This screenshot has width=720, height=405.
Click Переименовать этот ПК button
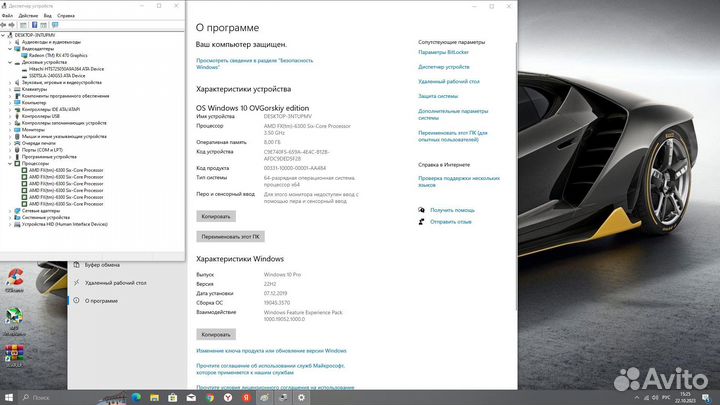pos(230,236)
